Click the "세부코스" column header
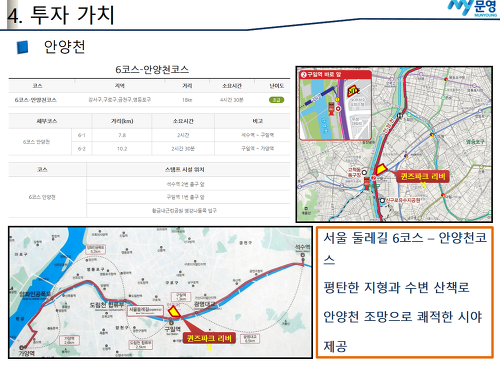 47,121
